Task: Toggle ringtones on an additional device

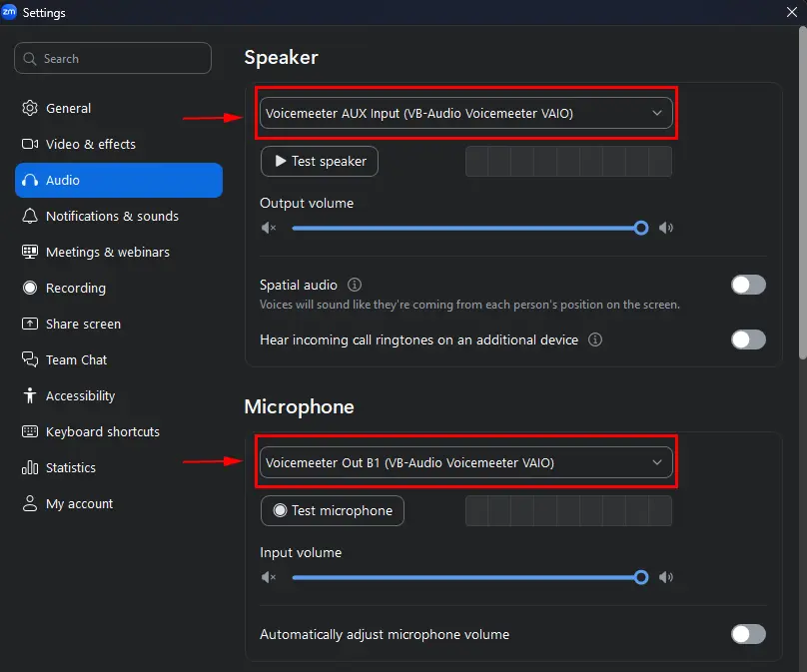Action: (x=748, y=339)
